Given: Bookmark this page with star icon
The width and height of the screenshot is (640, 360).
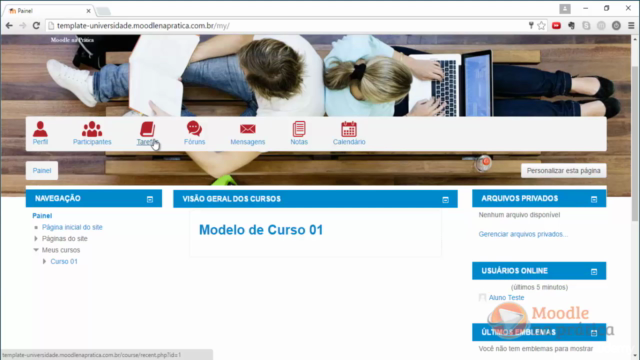Looking at the screenshot, I should 541,26.
